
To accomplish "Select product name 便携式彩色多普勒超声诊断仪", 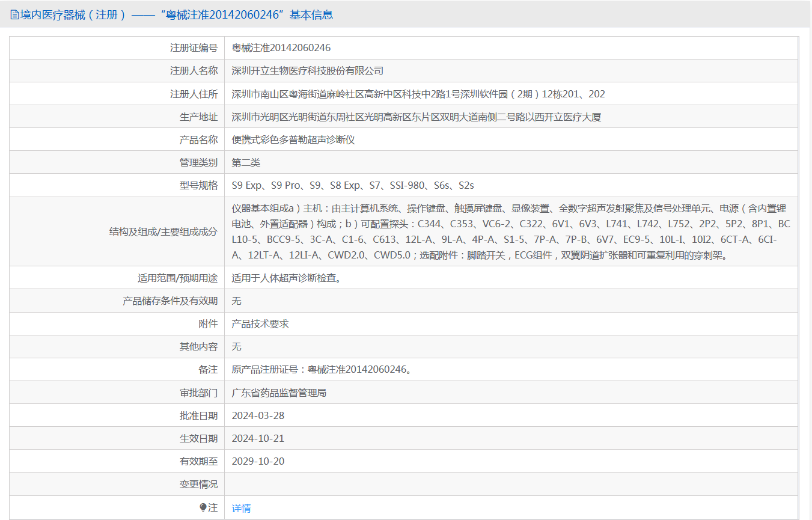I will tap(294, 140).
